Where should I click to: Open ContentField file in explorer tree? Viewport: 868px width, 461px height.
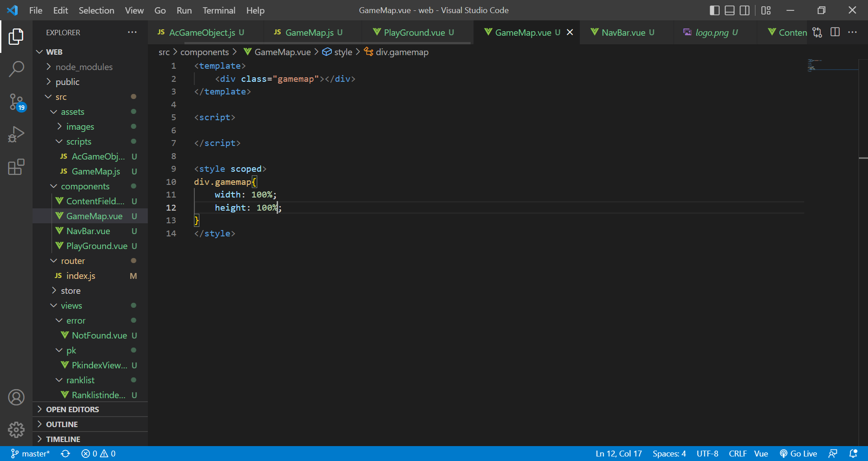90,201
